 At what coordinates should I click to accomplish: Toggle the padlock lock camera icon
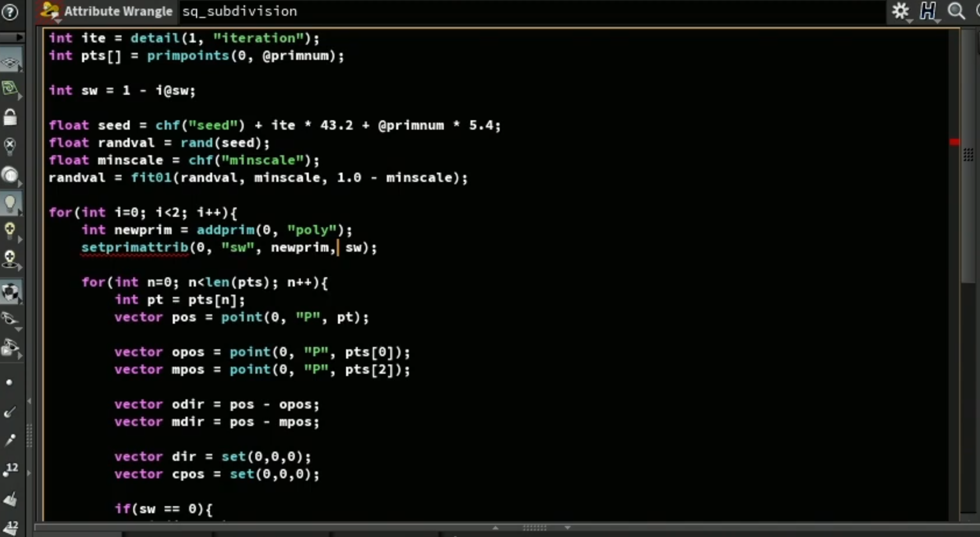click(10, 117)
